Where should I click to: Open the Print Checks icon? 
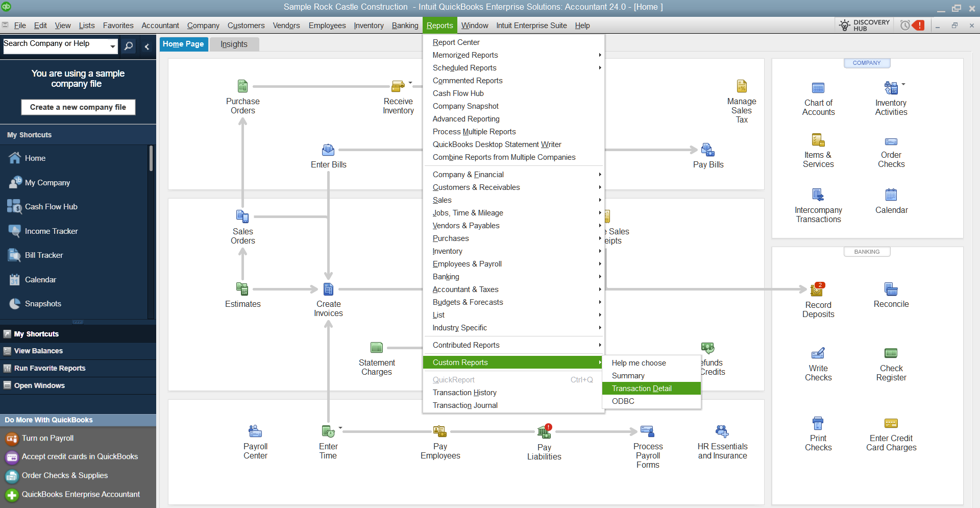pos(818,423)
